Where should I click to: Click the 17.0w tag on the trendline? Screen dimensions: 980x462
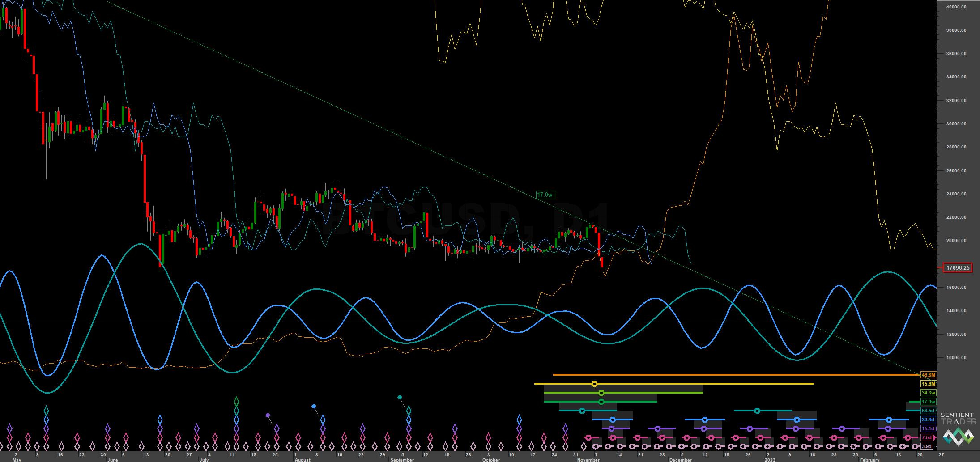click(x=545, y=195)
